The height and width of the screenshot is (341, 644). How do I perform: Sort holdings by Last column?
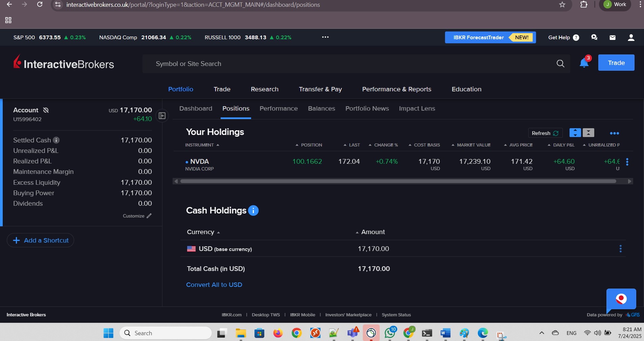(x=352, y=145)
